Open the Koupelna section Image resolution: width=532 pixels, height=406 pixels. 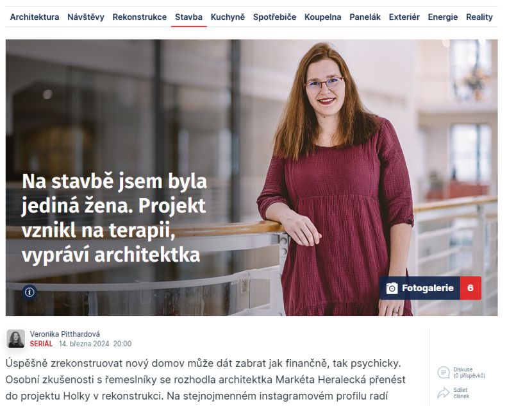[322, 17]
